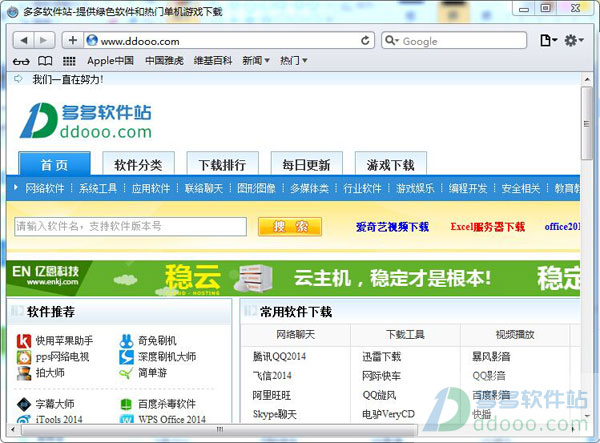Click 百度杀毒软件 green icon
Screen dimensions: 600x443
pyautogui.click(x=126, y=404)
